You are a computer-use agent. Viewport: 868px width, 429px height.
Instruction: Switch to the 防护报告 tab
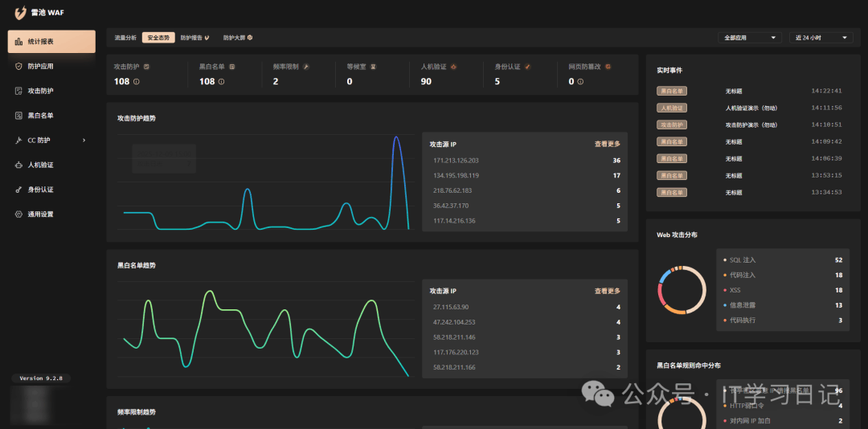[194, 38]
